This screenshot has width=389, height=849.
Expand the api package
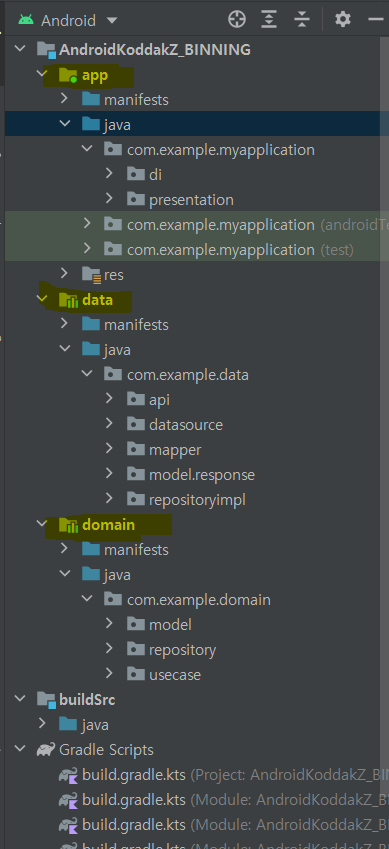[x=109, y=399]
